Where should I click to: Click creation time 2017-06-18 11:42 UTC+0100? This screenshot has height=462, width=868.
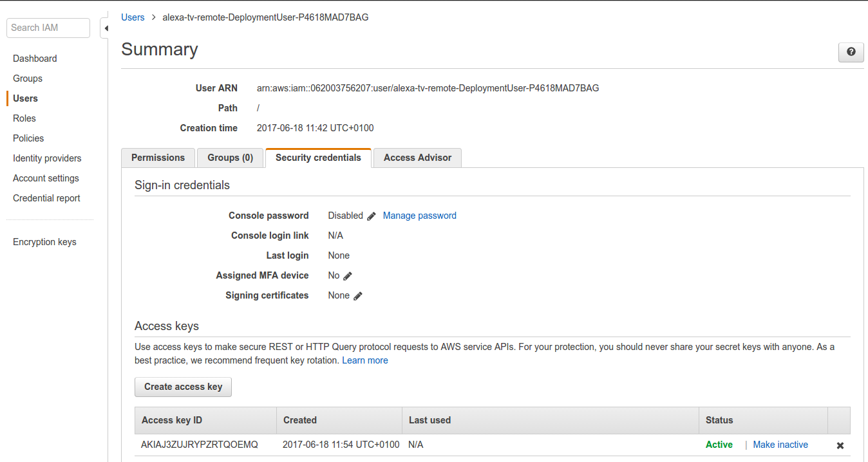(x=316, y=128)
